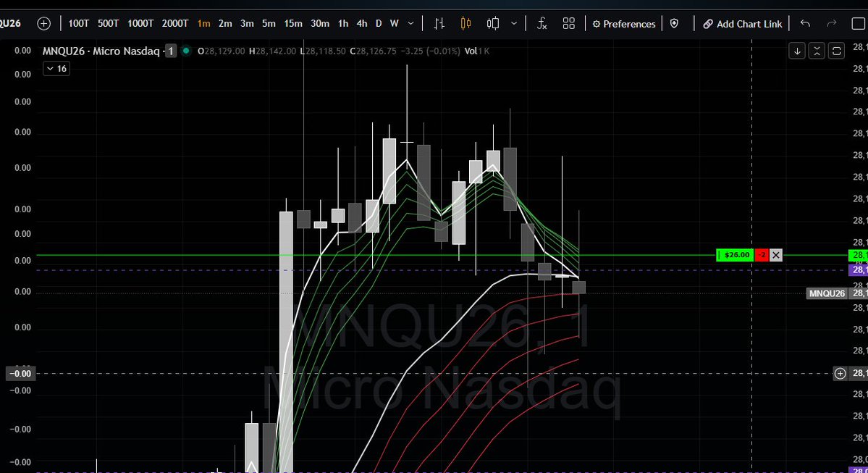Click the MNQU26 price axis label
Image resolution: width=868 pixels, height=473 pixels.
(x=827, y=293)
